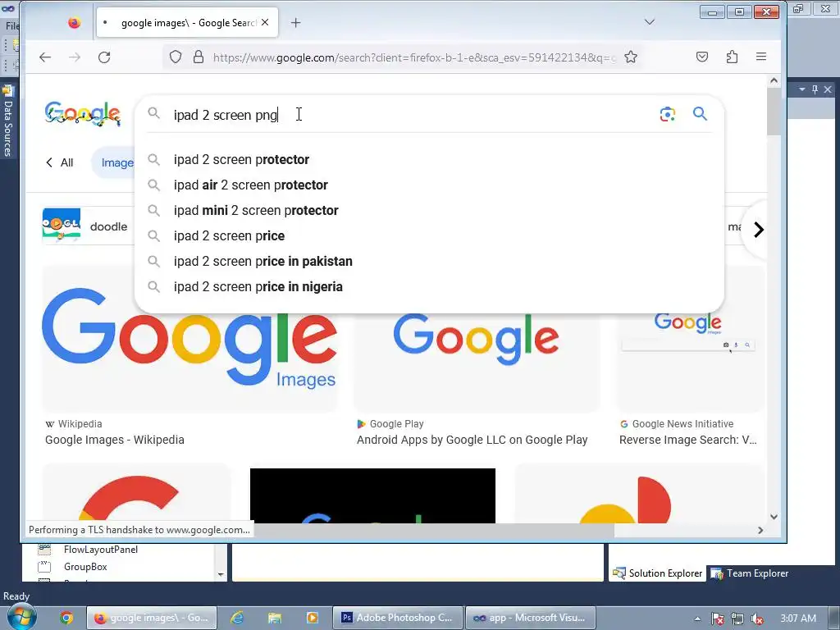Click the pinned Firefox view icon
This screenshot has width=840, height=630.
coord(75,22)
